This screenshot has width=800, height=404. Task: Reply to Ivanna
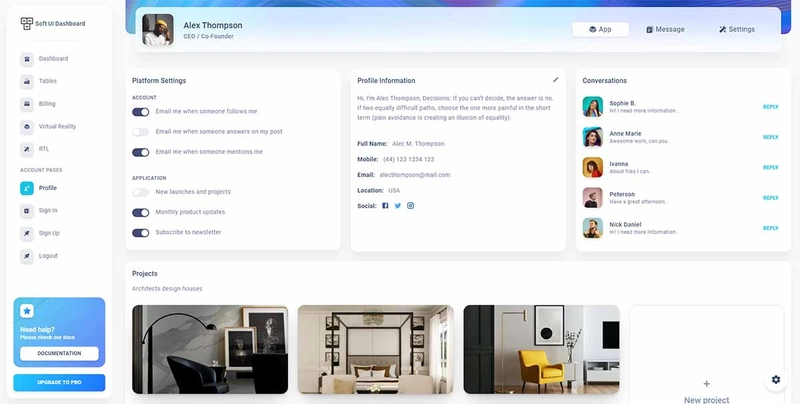coord(770,167)
